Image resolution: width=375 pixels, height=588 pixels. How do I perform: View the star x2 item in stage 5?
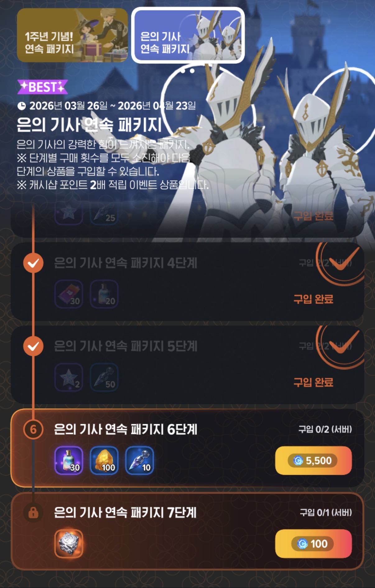pyautogui.click(x=69, y=377)
